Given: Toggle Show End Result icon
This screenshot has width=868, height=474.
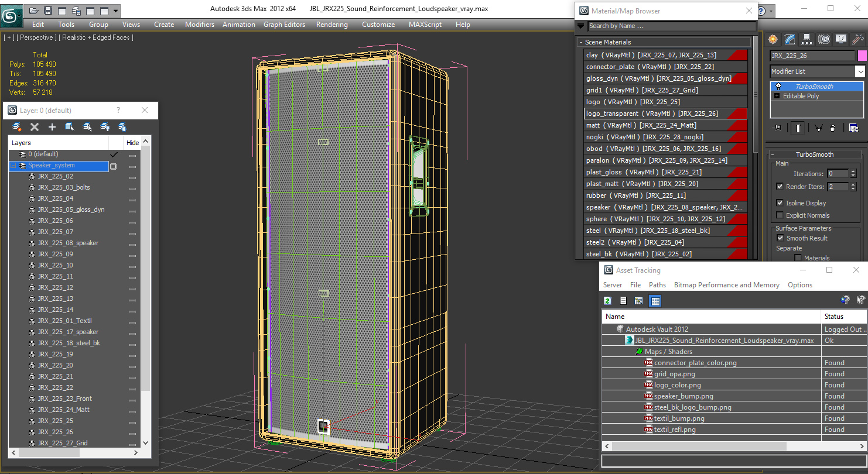Looking at the screenshot, I should [x=798, y=128].
